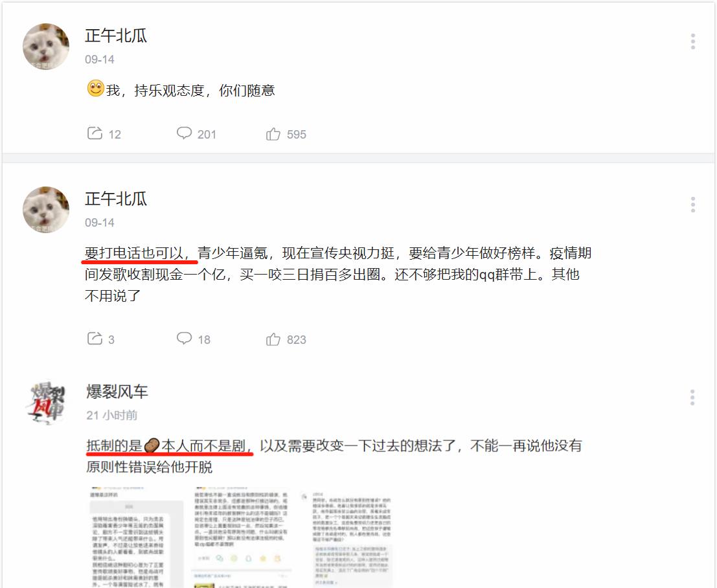717x588 pixels.
Task: Open the 09-14 timestamp of "持乐观态度" post
Action: 100,60
